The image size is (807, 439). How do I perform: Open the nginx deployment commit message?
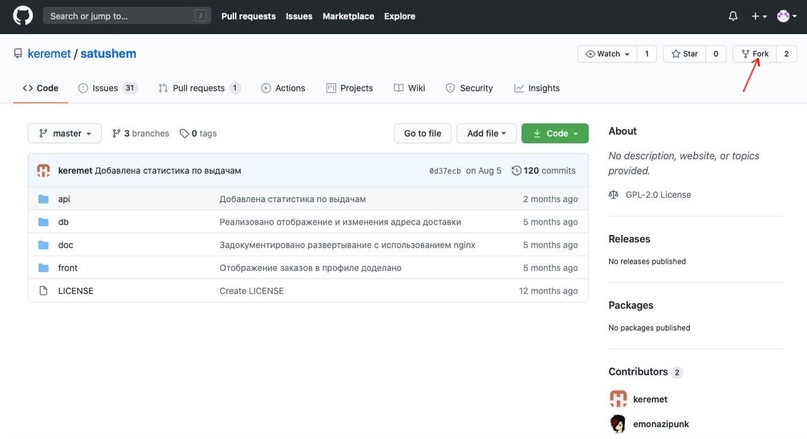(347, 245)
